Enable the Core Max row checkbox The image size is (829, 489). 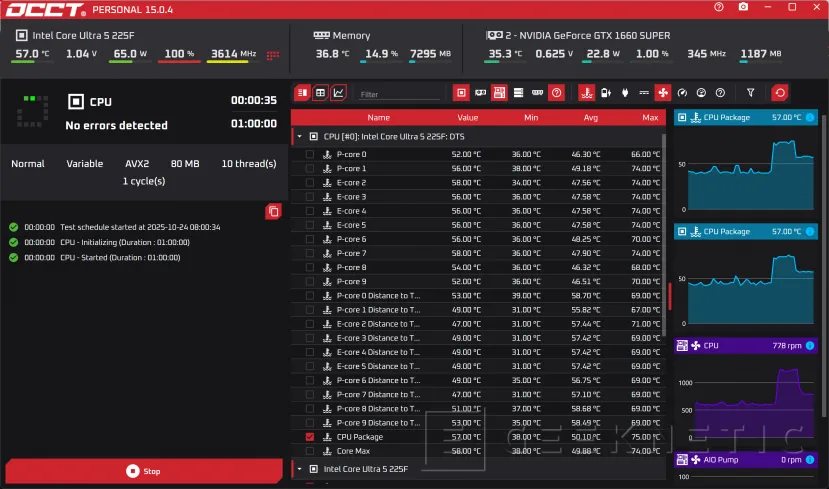309,451
